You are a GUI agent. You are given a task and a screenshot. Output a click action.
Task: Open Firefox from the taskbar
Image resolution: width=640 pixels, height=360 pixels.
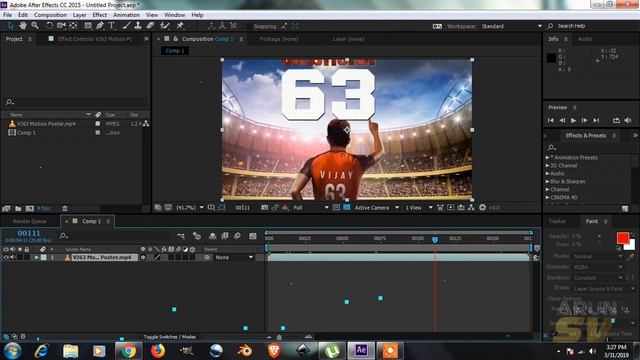[x=158, y=351]
